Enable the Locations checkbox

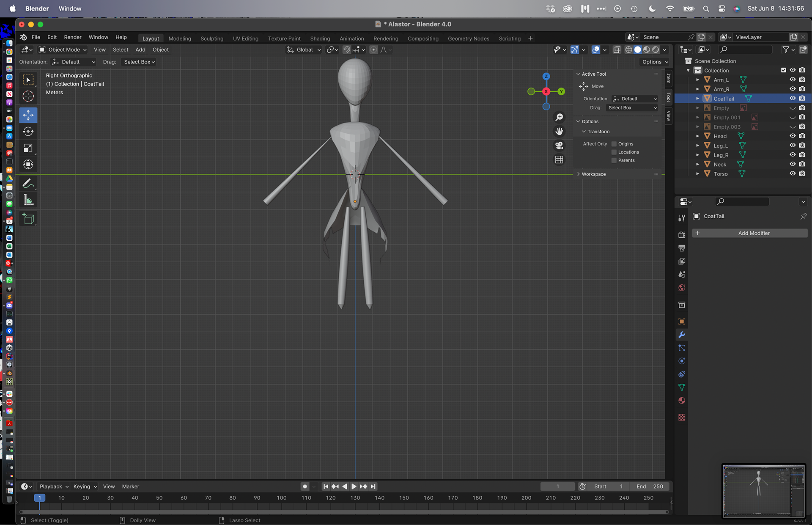[614, 152]
